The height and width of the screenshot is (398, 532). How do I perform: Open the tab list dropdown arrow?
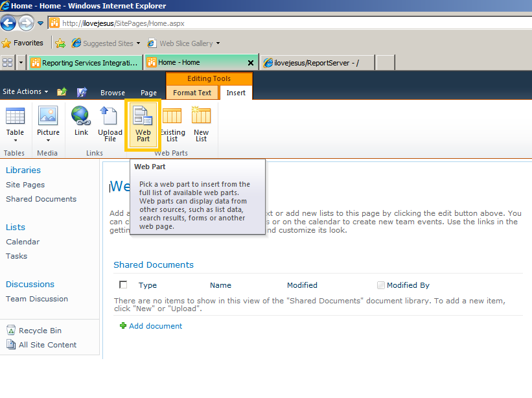click(21, 62)
